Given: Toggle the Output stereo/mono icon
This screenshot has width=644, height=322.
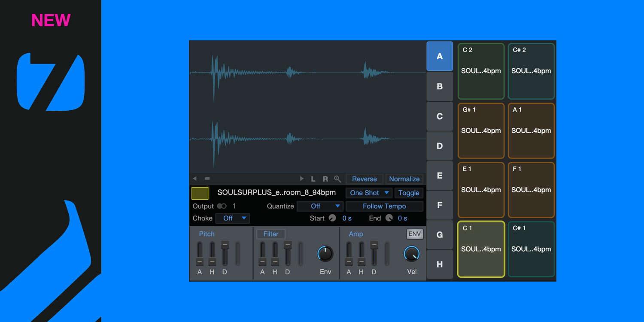Looking at the screenshot, I should 222,206.
